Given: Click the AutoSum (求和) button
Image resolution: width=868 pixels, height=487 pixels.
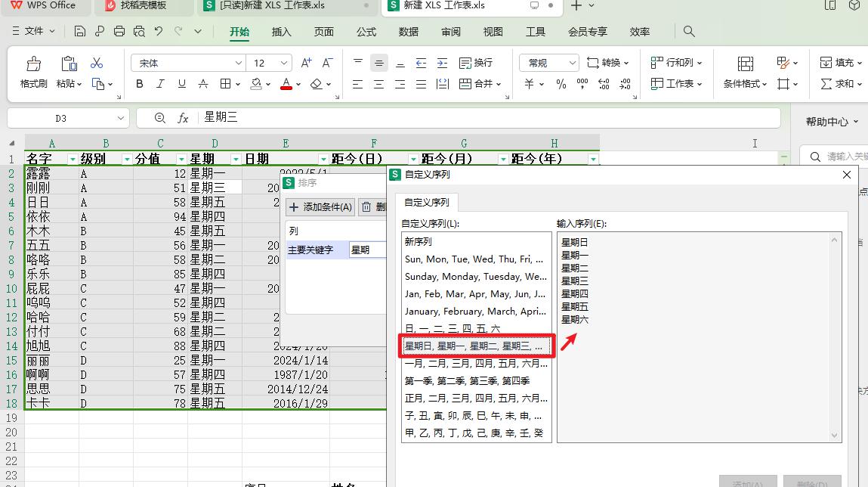Looking at the screenshot, I should (x=840, y=84).
